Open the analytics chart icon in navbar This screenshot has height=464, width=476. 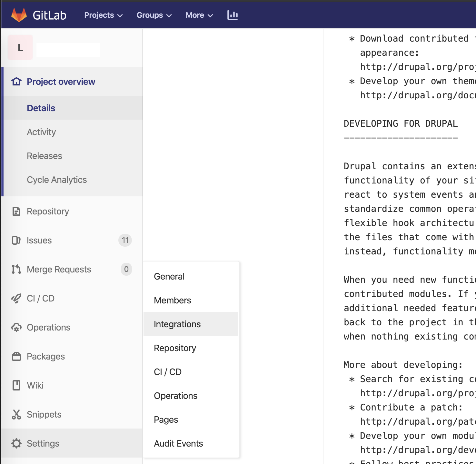(232, 15)
